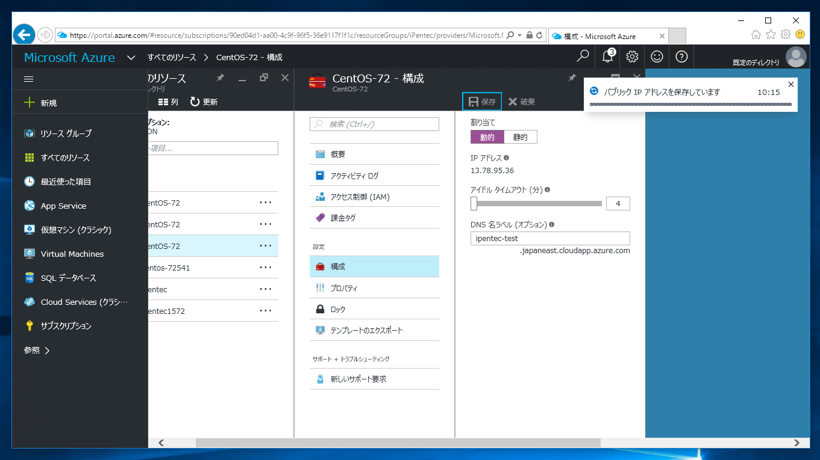This screenshot has width=820, height=460.
Task: Select dynamic (動的) assignment
Action: (x=487, y=137)
